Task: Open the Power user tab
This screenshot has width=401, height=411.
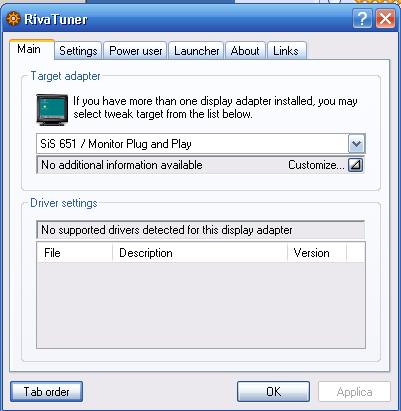Action: coord(135,51)
